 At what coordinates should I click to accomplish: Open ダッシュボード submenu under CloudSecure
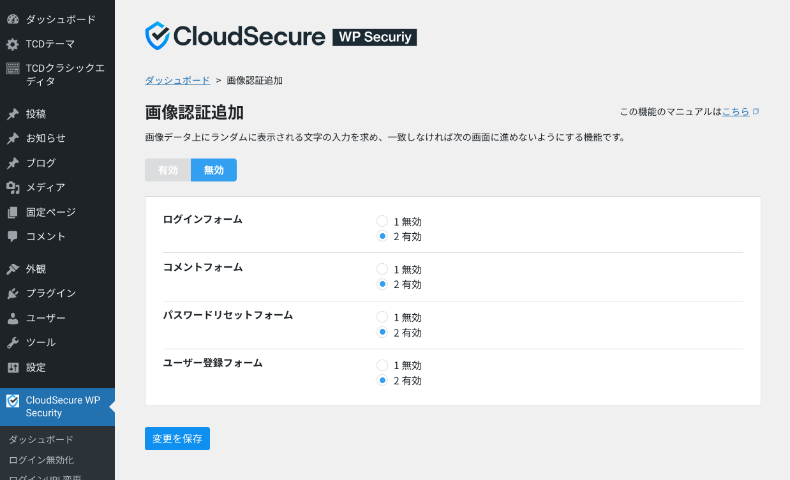click(x=41, y=440)
